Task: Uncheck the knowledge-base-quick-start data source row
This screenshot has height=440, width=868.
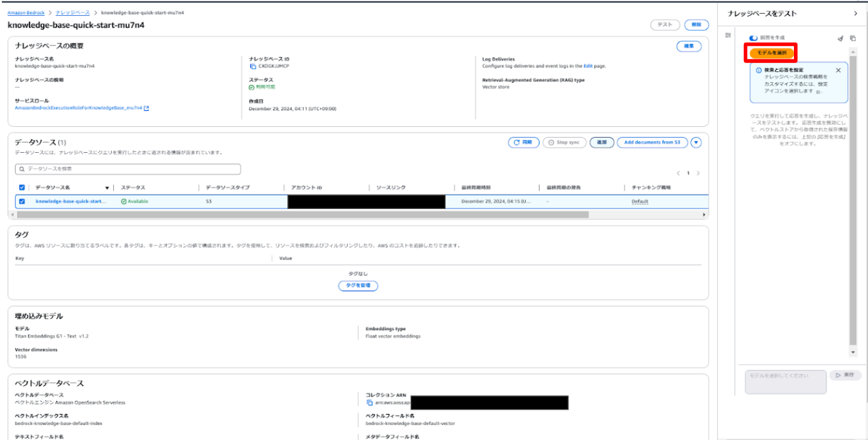Action: coord(22,201)
